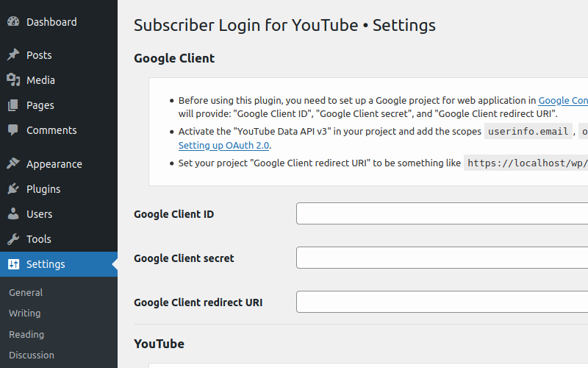Open the Media library menu
588x368 pixels.
pyautogui.click(x=40, y=80)
